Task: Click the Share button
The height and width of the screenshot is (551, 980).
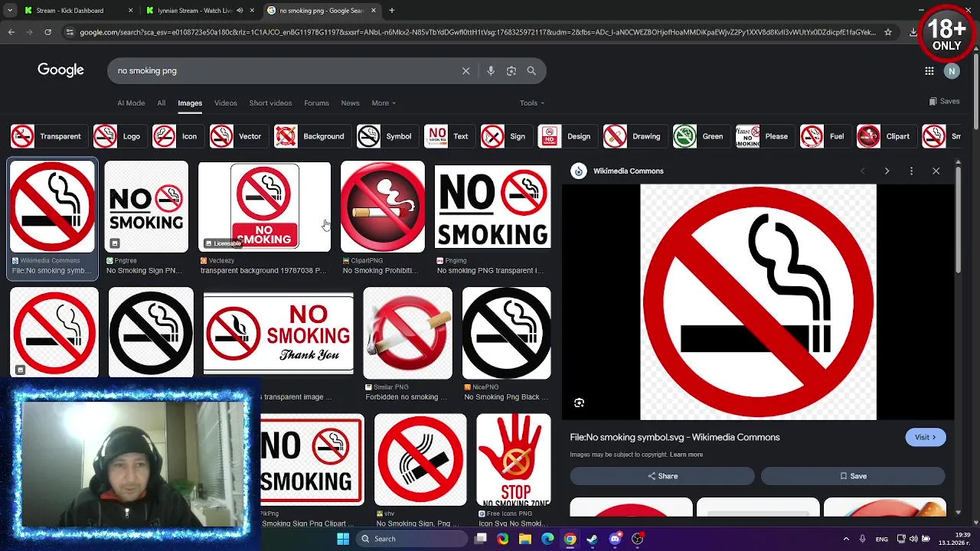Action: click(x=662, y=476)
